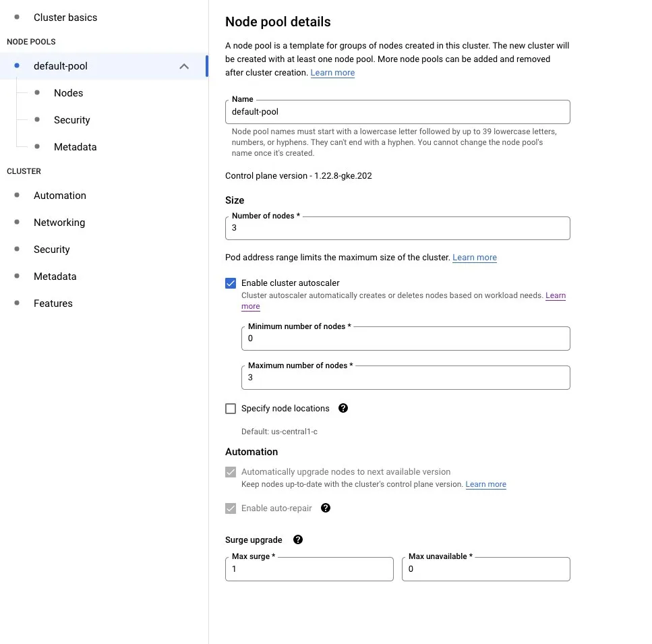Click the node pool Name field

pos(398,112)
